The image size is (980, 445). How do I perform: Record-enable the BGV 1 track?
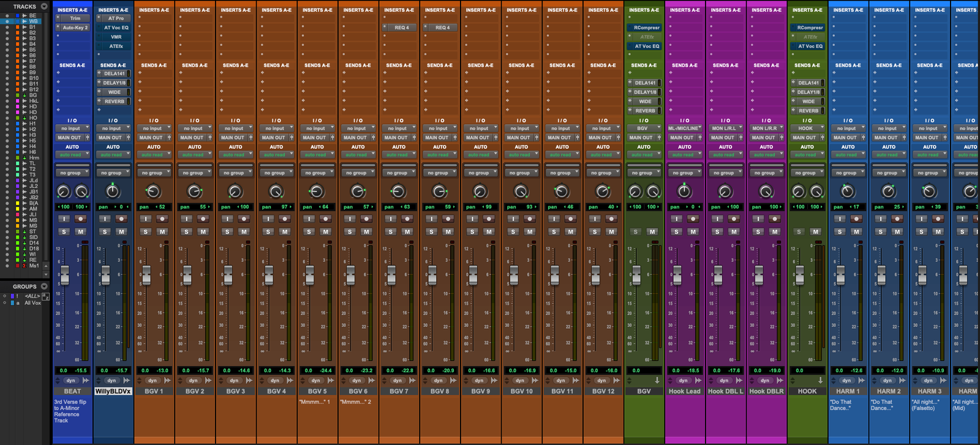click(162, 219)
